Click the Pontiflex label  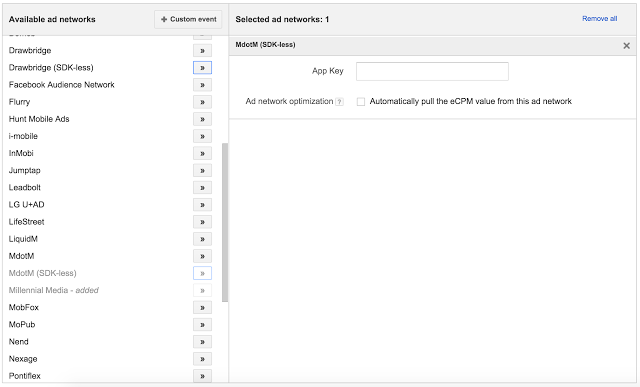click(x=24, y=376)
